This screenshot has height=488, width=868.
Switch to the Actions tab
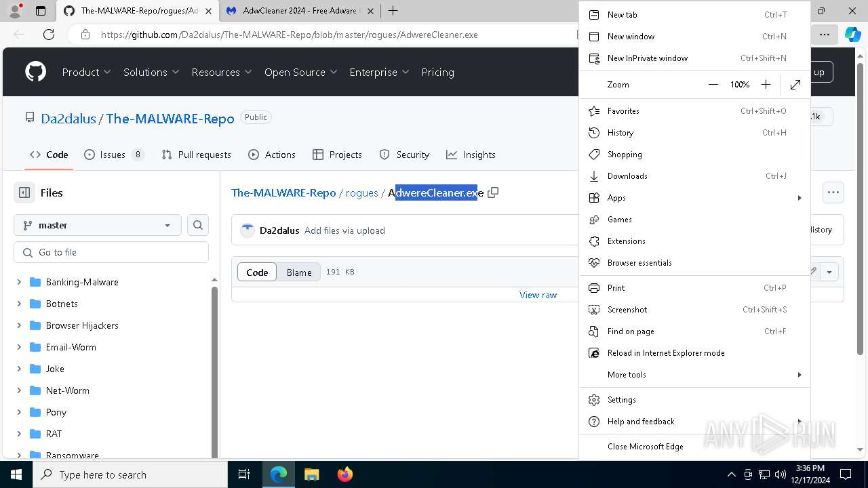pyautogui.click(x=272, y=155)
